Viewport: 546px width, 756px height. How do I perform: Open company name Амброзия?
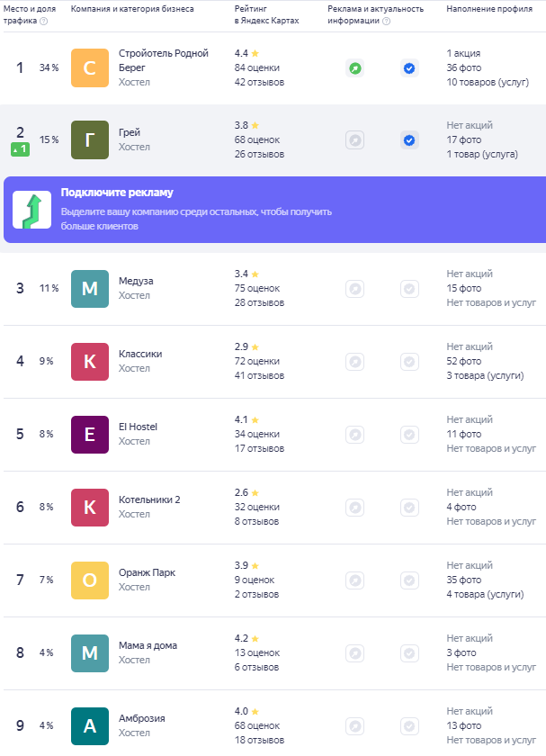point(142,718)
